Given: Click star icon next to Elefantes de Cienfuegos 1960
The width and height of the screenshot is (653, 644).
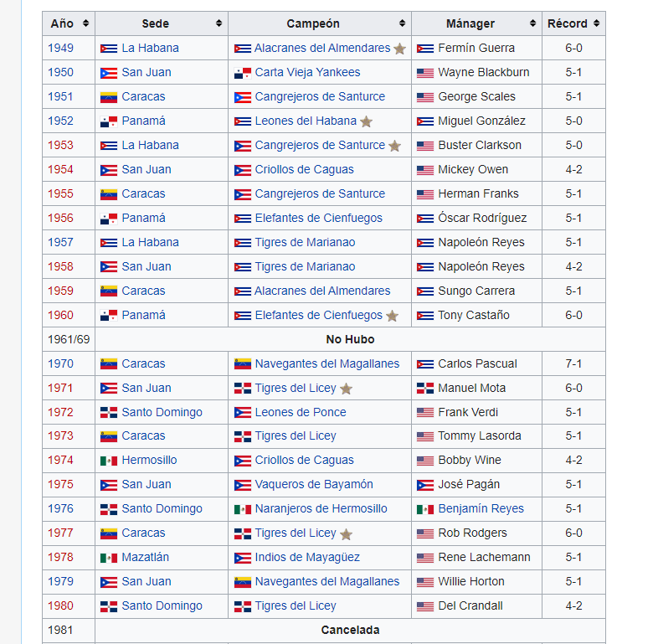Looking at the screenshot, I should point(393,316).
